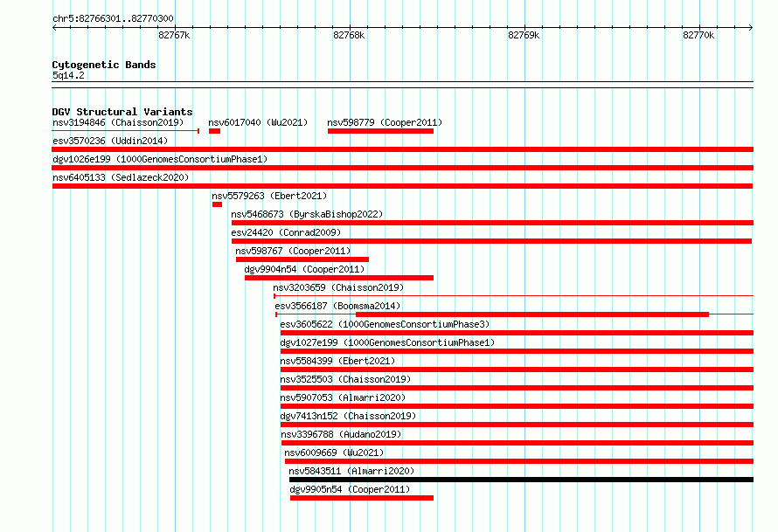Select the 5q14.2 band label

point(68,75)
